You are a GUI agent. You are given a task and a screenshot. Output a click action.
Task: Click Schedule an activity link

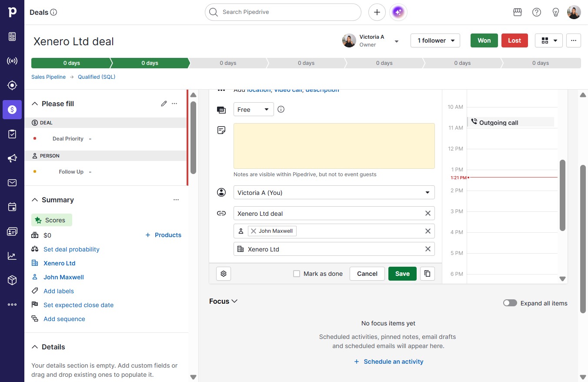(x=388, y=362)
